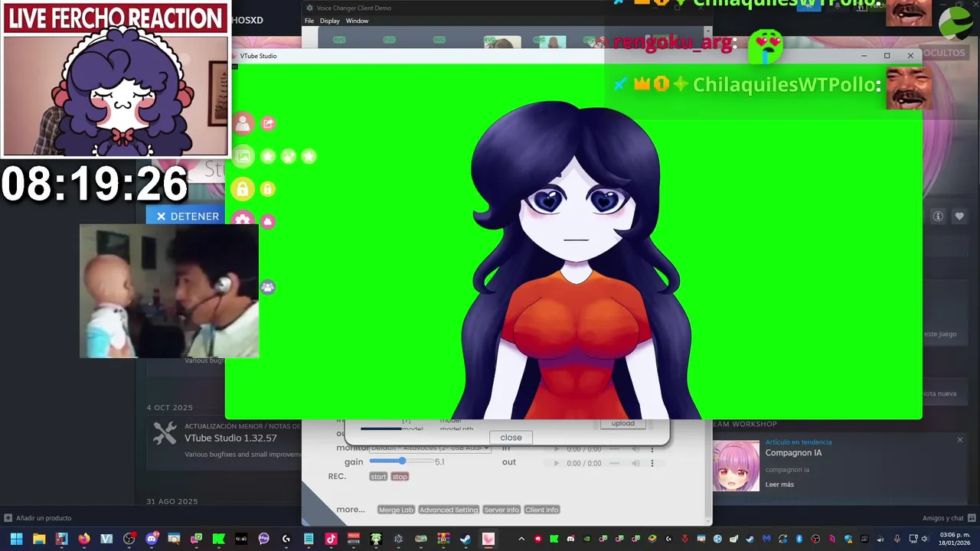Click the Steam info icon
This screenshot has height=551, width=980.
[938, 217]
